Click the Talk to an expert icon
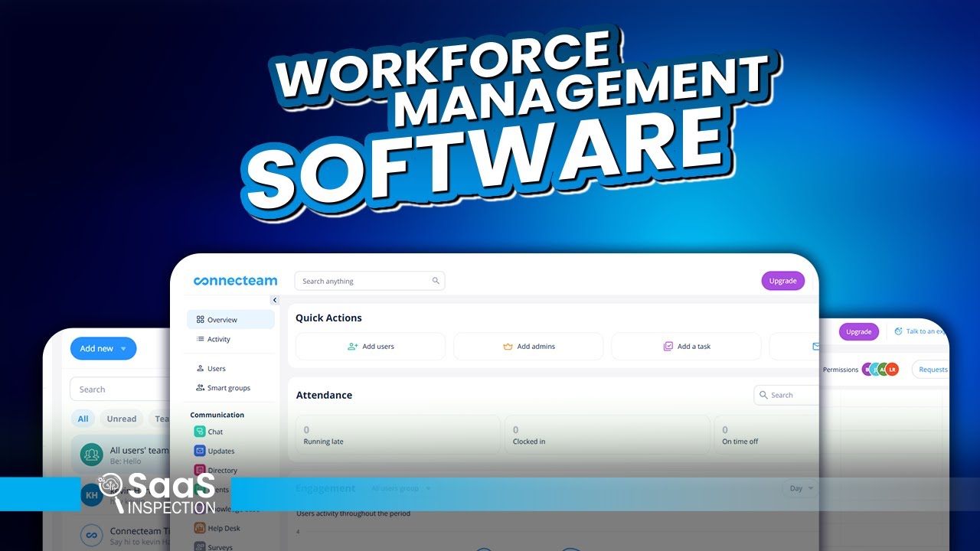 coord(898,331)
